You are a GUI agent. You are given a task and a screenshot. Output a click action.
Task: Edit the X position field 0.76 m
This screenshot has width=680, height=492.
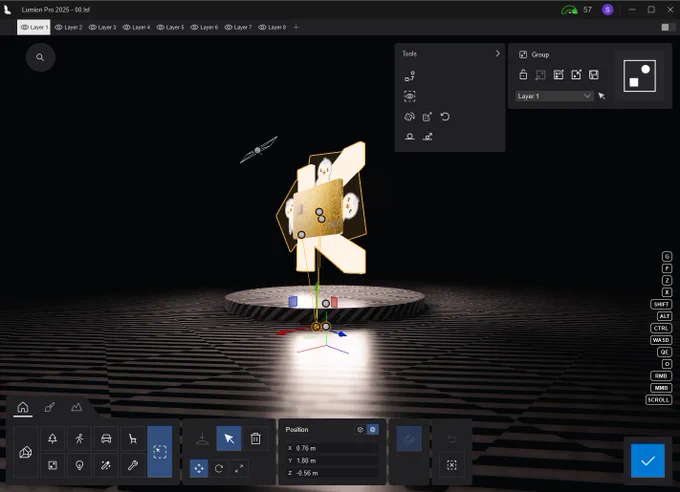(332, 448)
